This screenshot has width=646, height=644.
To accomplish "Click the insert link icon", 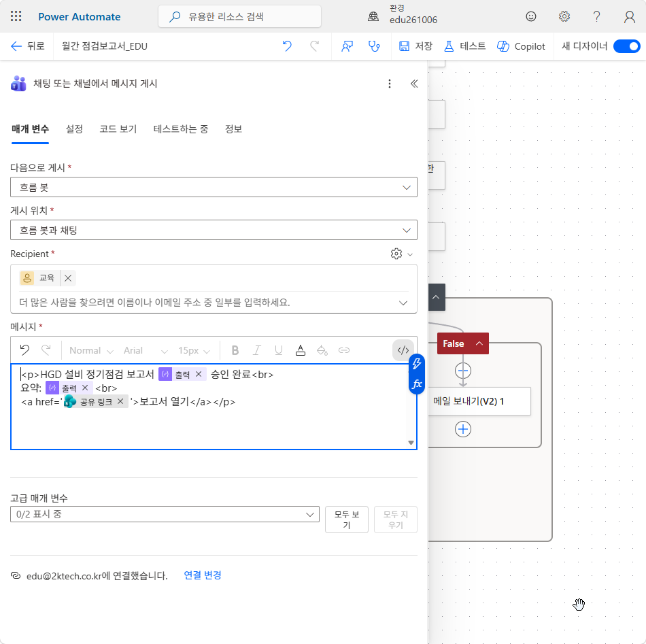I will (x=344, y=350).
